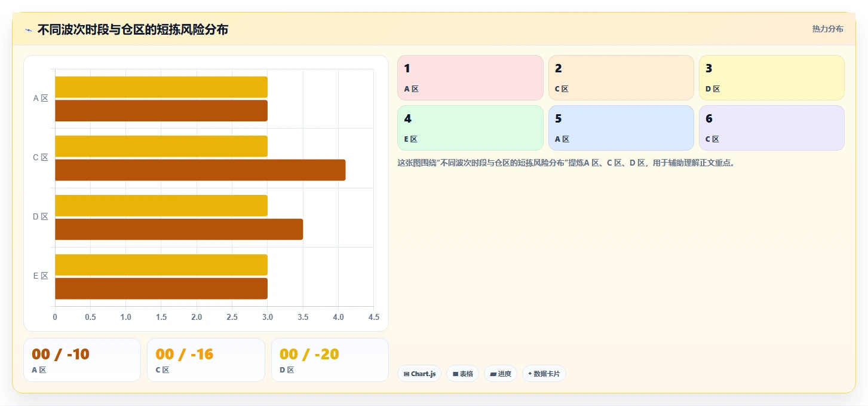Select the yellow bar for C 区
Screen dimensions: 868x406
pyautogui.click(x=161, y=146)
